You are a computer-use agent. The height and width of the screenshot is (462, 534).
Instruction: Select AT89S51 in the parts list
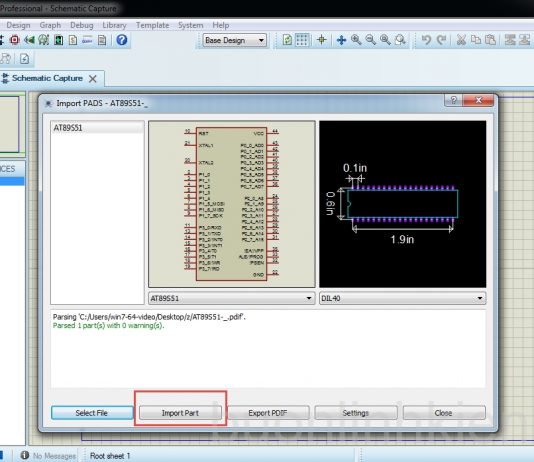click(97, 128)
